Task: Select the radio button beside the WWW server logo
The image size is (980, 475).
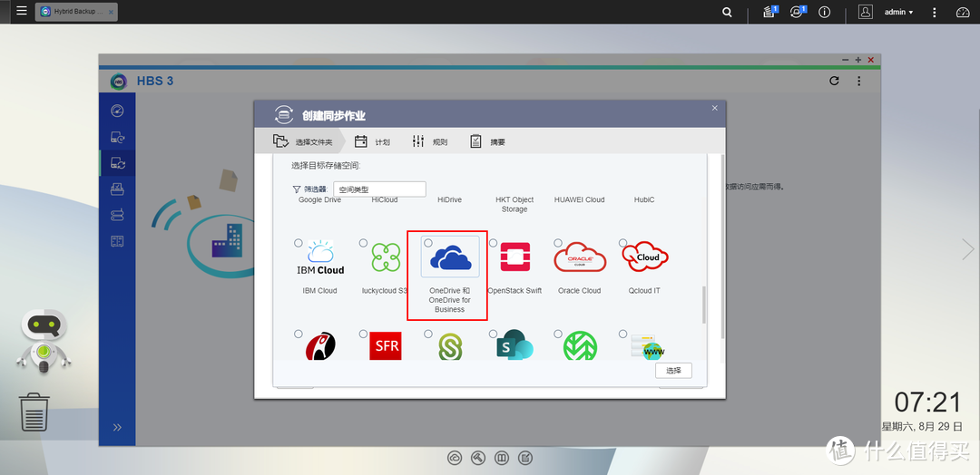Action: click(623, 334)
